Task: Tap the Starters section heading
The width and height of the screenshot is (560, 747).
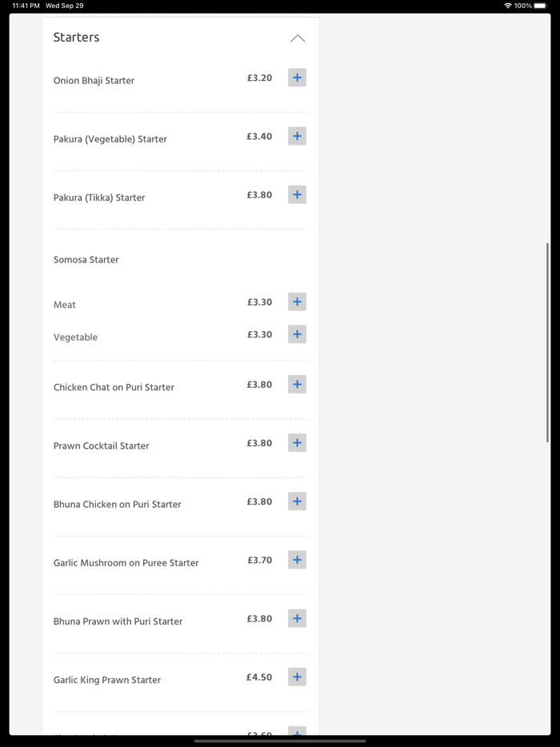Action: (x=77, y=38)
